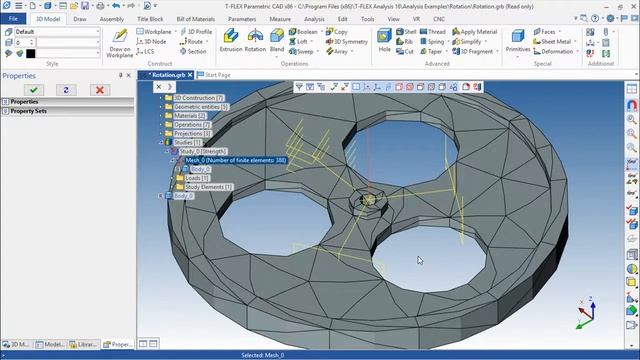
Task: Expand the Properties section
Action: tap(6, 102)
